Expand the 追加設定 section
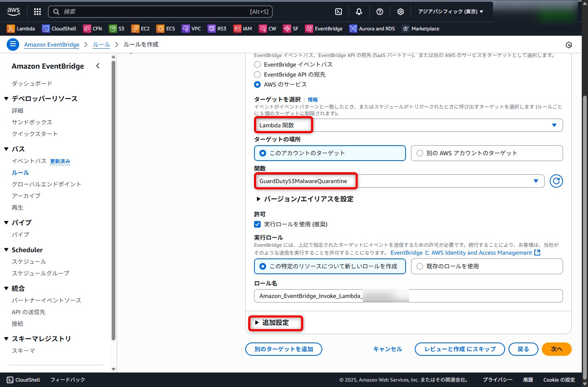Image resolution: width=588 pixels, height=387 pixels. pyautogui.click(x=272, y=322)
